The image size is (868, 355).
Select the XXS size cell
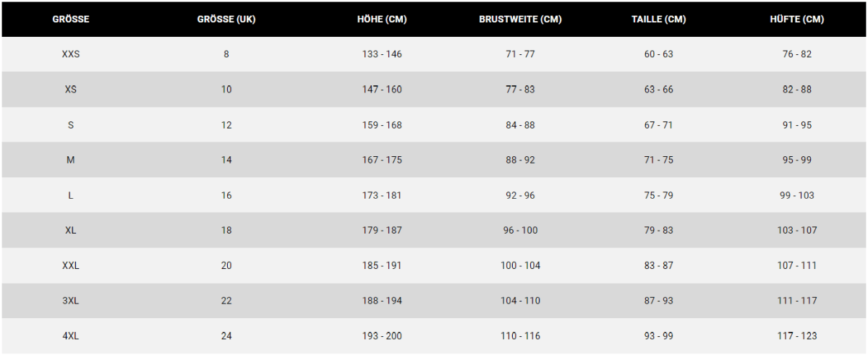[71, 54]
